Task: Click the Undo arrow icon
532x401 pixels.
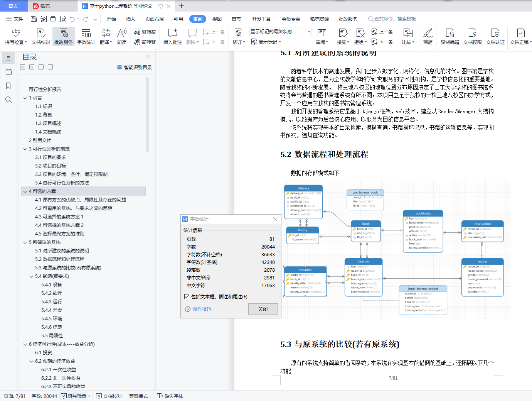Action: pos(72,19)
